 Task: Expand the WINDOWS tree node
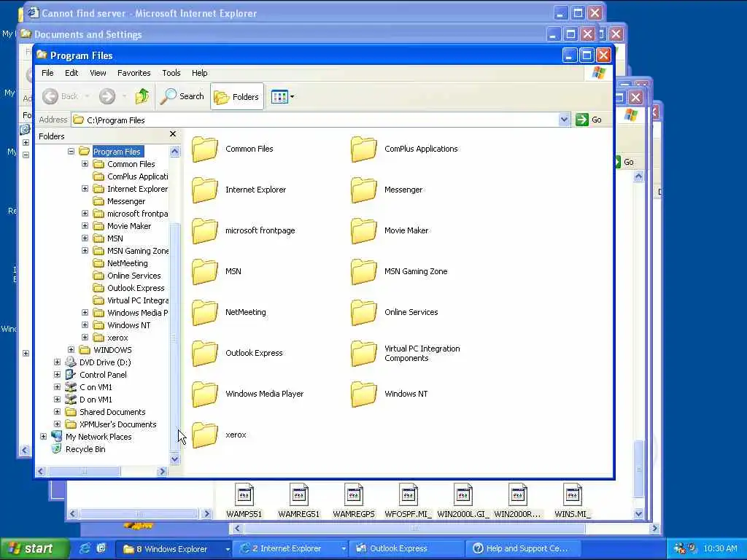[71, 349]
